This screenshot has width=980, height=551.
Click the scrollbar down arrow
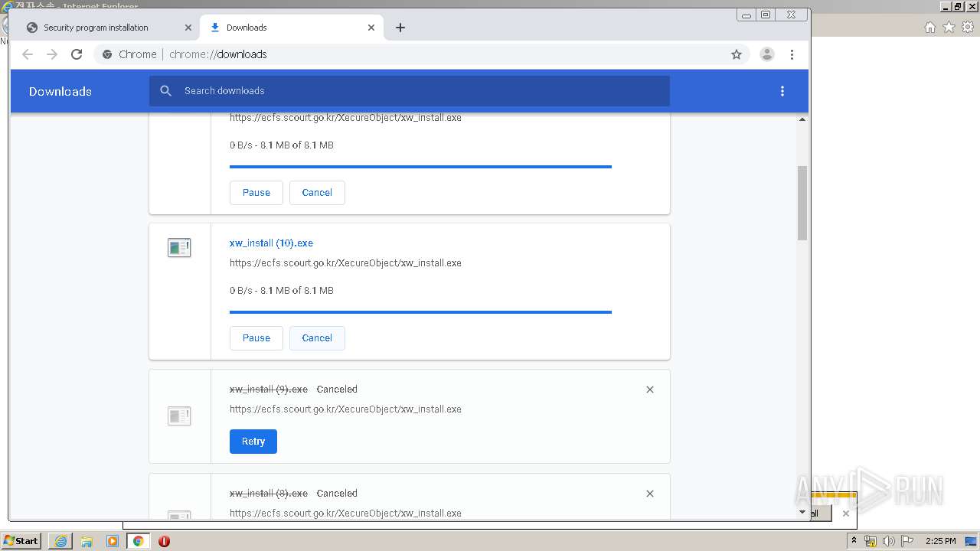tap(802, 512)
